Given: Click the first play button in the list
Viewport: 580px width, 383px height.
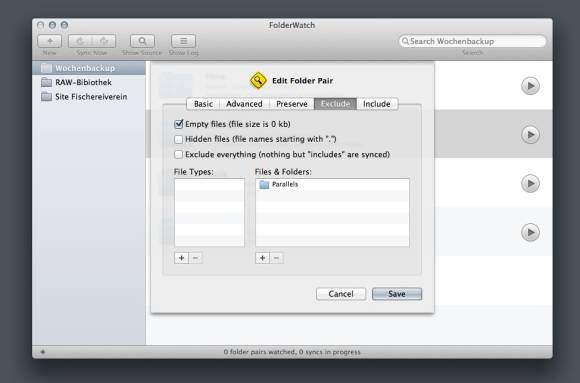Looking at the screenshot, I should click(530, 86).
